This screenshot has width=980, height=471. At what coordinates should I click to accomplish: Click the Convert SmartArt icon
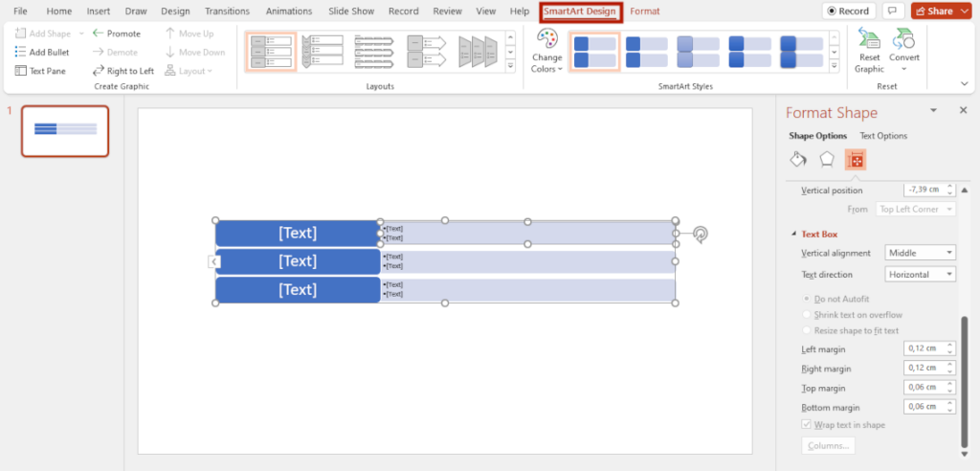[x=903, y=39]
